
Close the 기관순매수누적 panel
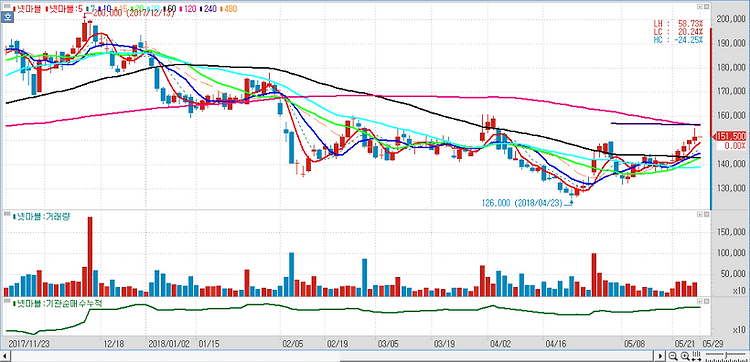(x=706, y=301)
